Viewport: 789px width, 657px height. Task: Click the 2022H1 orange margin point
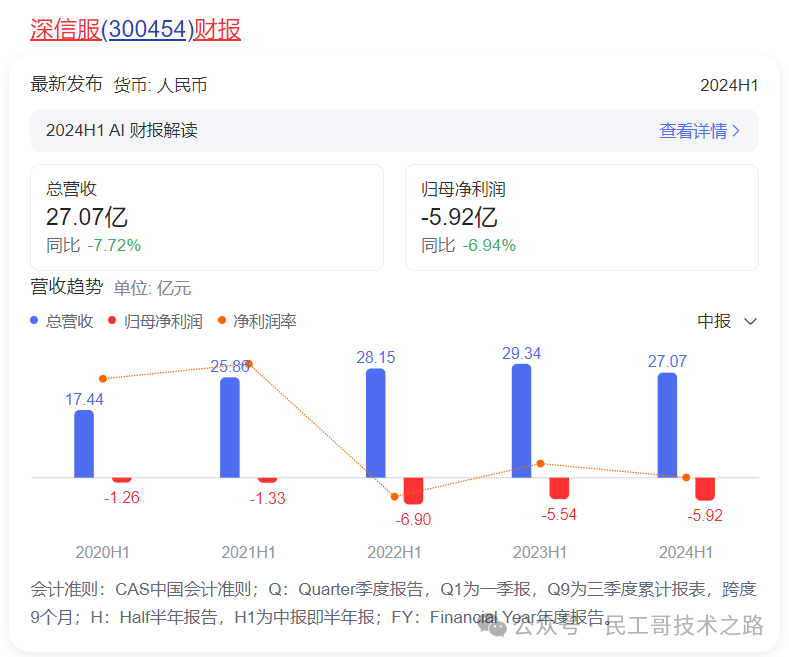tap(394, 497)
